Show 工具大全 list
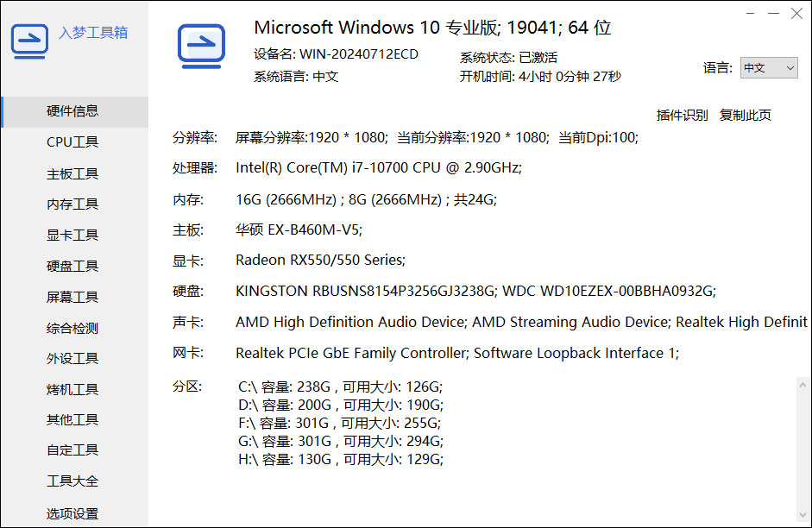Screen dimensions: 812x528 click(72, 481)
